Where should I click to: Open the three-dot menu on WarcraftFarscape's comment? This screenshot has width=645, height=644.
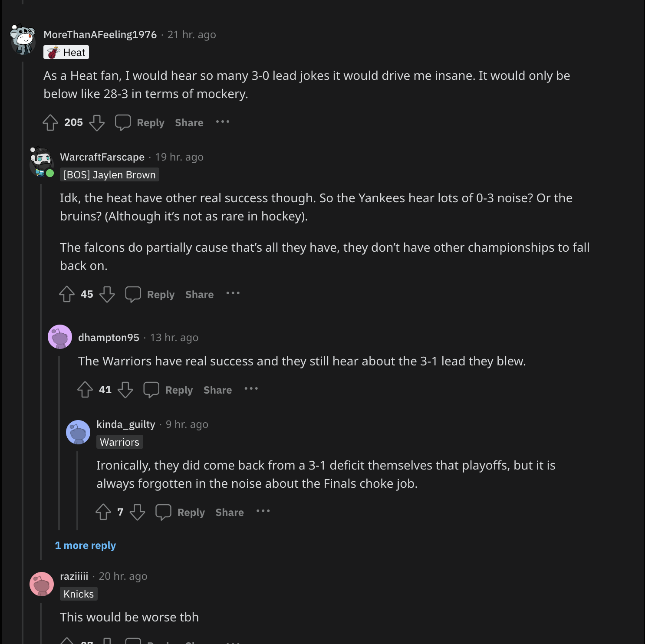(233, 294)
